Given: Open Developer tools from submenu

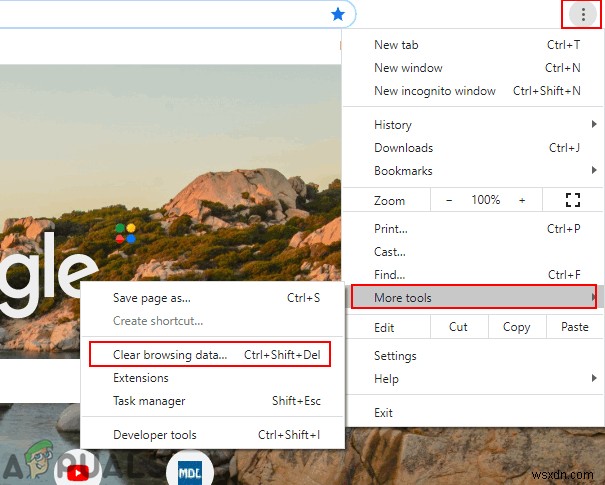Looking at the screenshot, I should tap(212, 435).
